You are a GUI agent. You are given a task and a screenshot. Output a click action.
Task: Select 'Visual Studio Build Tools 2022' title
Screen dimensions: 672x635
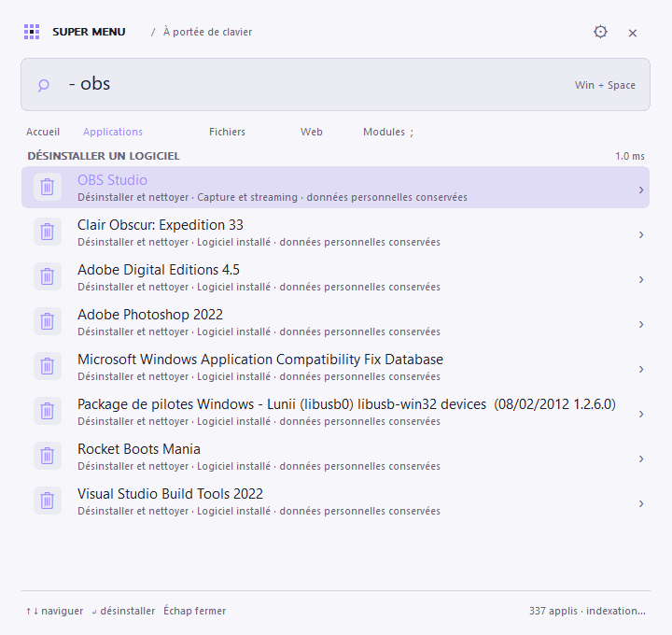(x=170, y=494)
